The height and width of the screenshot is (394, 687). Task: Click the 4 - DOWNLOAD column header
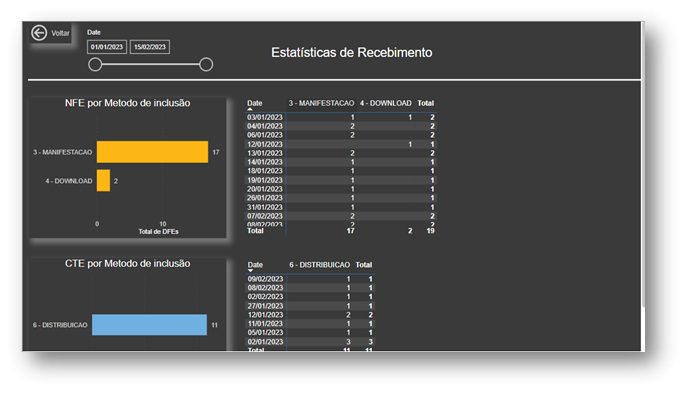[x=386, y=103]
